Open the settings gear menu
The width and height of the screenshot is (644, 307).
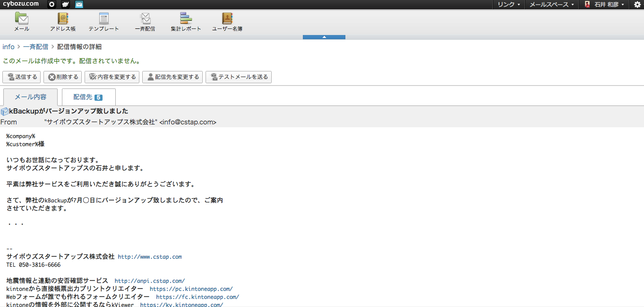[x=637, y=4]
